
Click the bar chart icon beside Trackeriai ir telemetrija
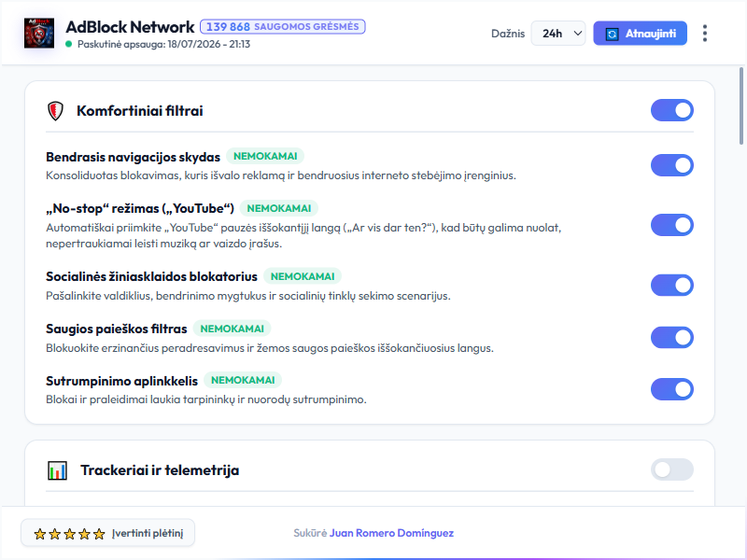[57, 470]
